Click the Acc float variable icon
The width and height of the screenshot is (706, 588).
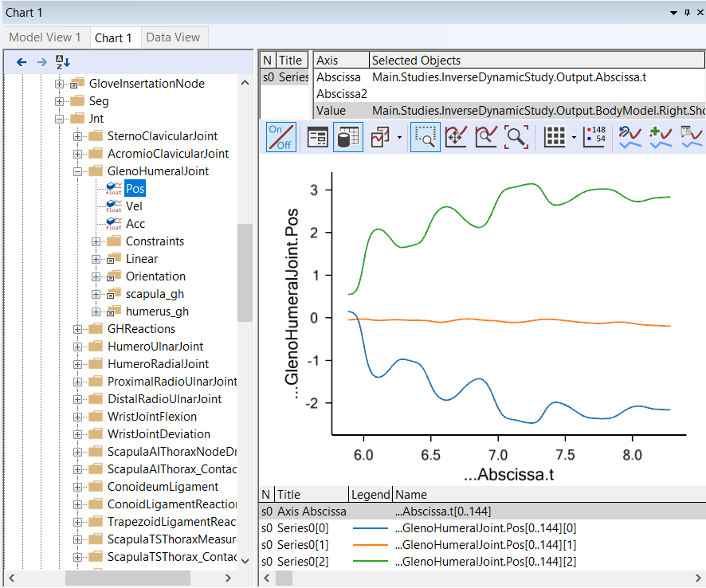(114, 224)
